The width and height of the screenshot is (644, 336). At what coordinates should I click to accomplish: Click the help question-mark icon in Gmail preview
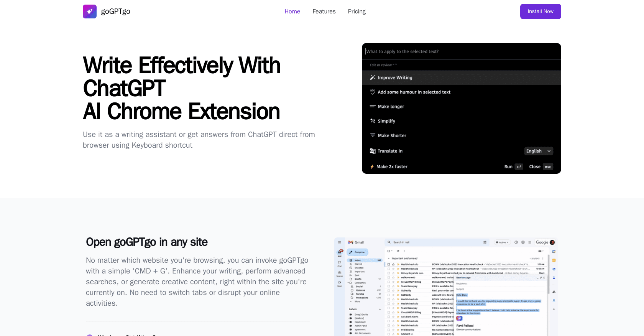tap(516, 242)
